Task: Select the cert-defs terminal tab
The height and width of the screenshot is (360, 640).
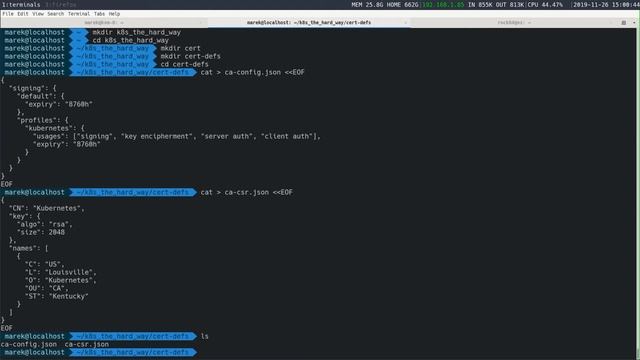Action: tap(309, 22)
